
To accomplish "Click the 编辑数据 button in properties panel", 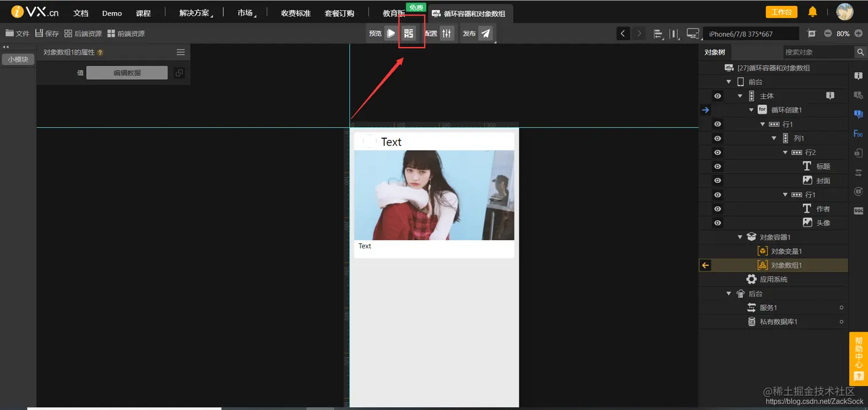I will [x=126, y=73].
